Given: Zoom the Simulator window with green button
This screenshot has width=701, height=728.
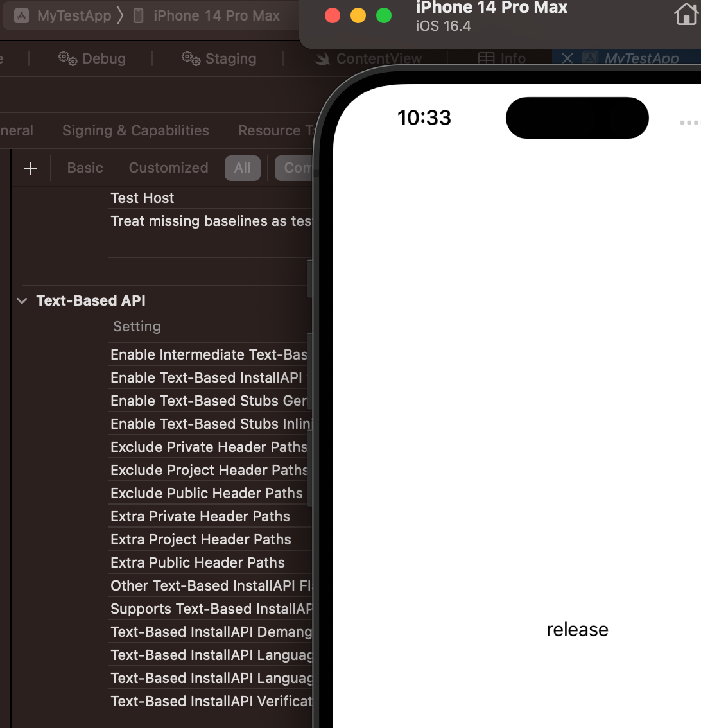Looking at the screenshot, I should 384,16.
